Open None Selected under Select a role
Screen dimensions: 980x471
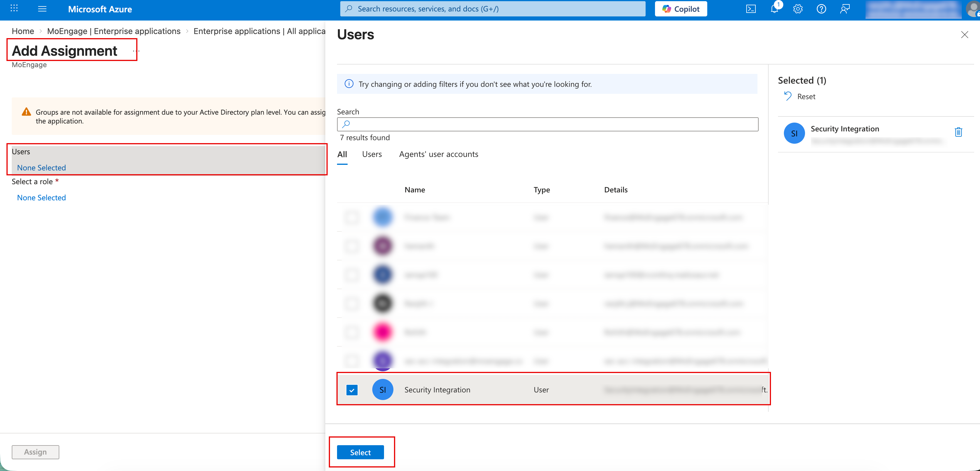pos(41,198)
